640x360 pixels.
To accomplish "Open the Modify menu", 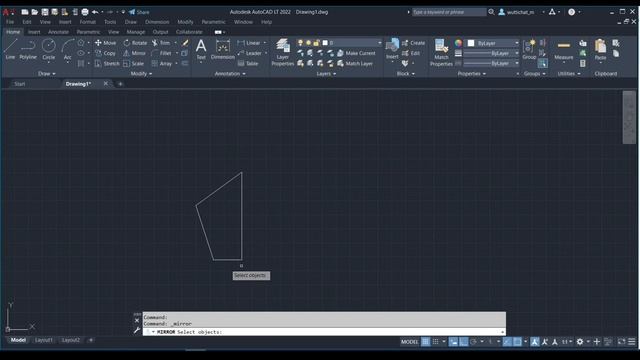I will click(185, 22).
